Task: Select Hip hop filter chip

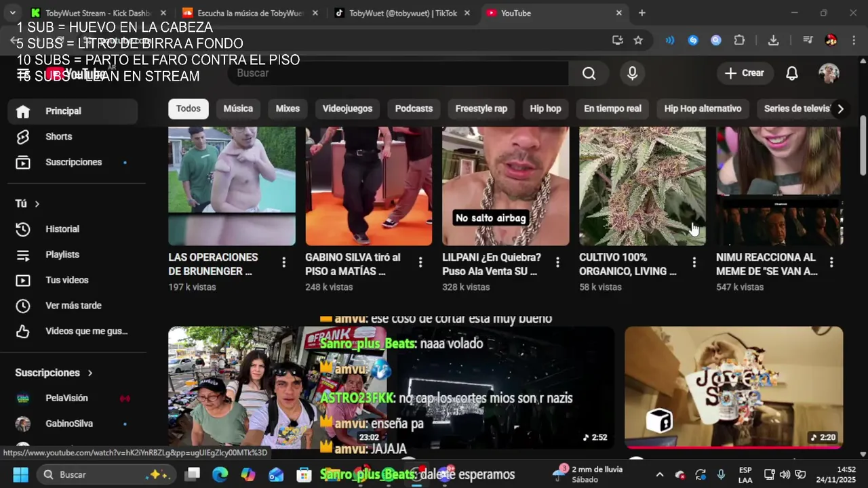Action: coord(545,108)
